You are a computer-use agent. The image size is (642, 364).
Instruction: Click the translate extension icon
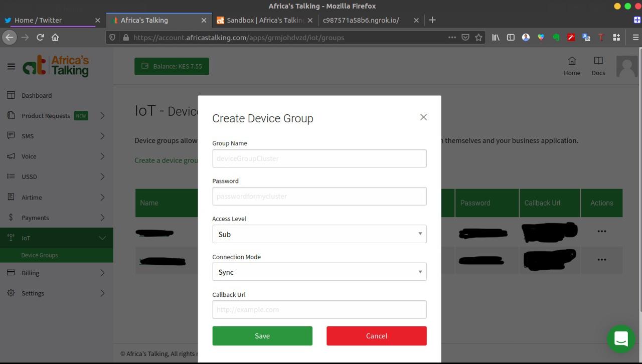(x=586, y=37)
